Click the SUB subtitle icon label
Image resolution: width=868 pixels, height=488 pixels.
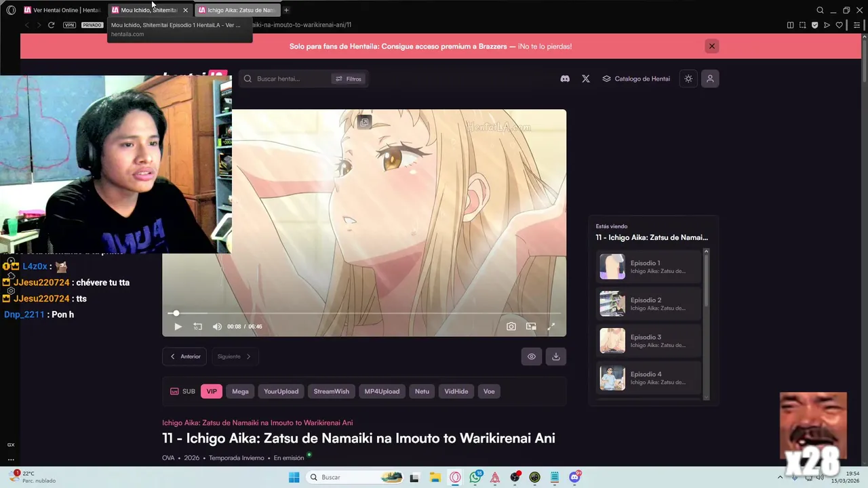pyautogui.click(x=182, y=391)
